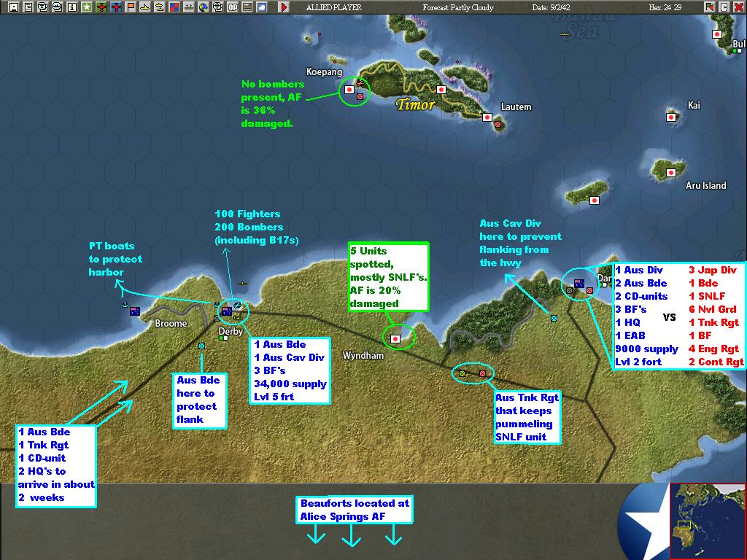Click the anchor icon near Broome
The height and width of the screenshot is (560, 747).
(x=125, y=304)
